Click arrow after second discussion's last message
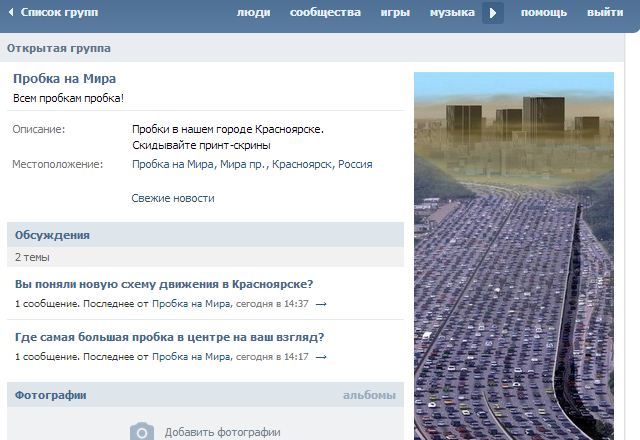This screenshot has width=640, height=440. [321, 357]
